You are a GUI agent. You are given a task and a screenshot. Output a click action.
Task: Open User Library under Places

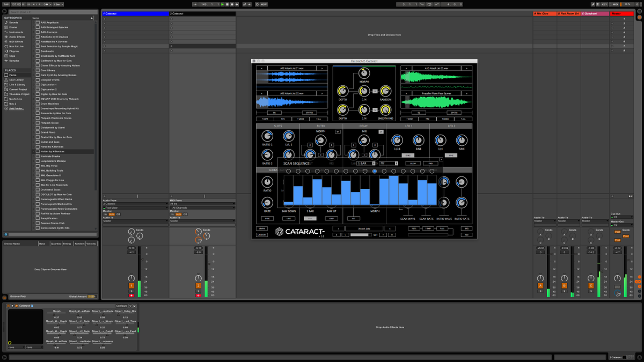point(16,80)
